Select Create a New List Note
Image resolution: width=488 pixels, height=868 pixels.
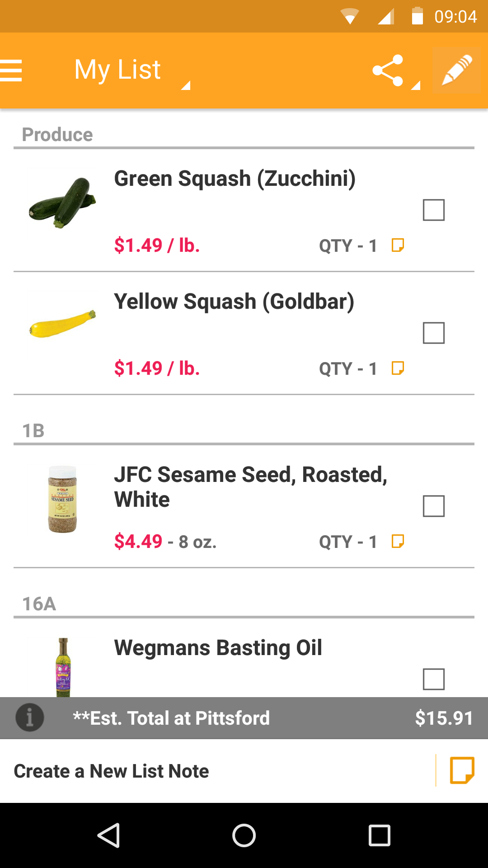click(x=112, y=771)
